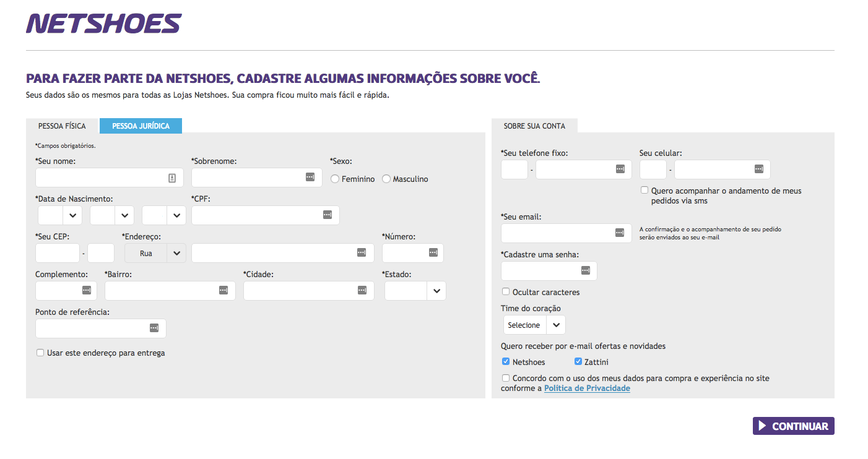Toggle the Ocultar caracteres checkbox
Viewport: 868px width, 459px height.
tap(506, 291)
